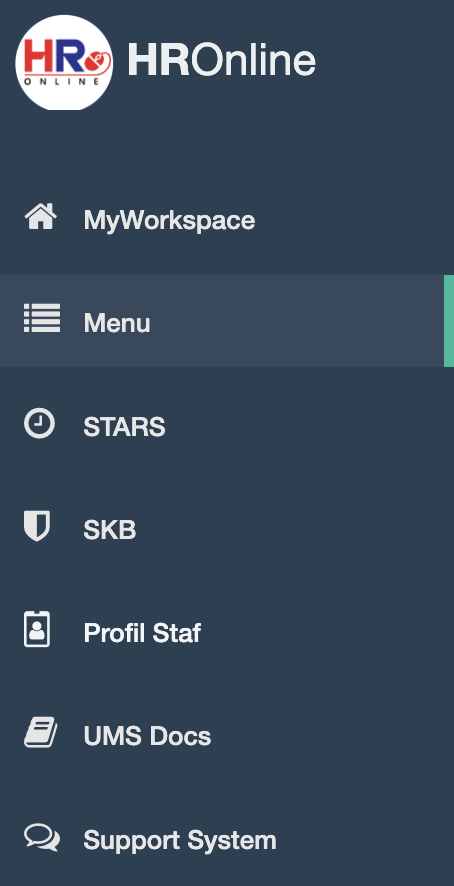454x886 pixels.
Task: Click the round HR Online logo
Action: pyautogui.click(x=64, y=62)
